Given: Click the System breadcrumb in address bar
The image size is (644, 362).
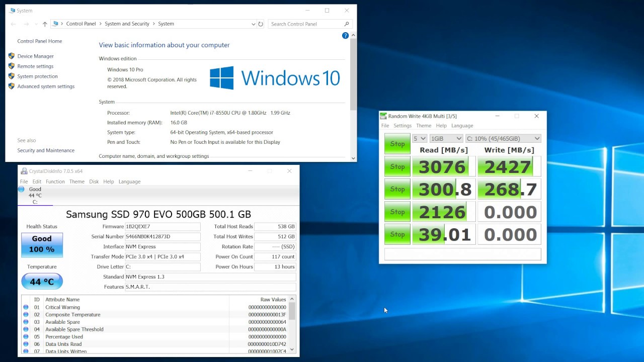Looking at the screenshot, I should (166, 24).
